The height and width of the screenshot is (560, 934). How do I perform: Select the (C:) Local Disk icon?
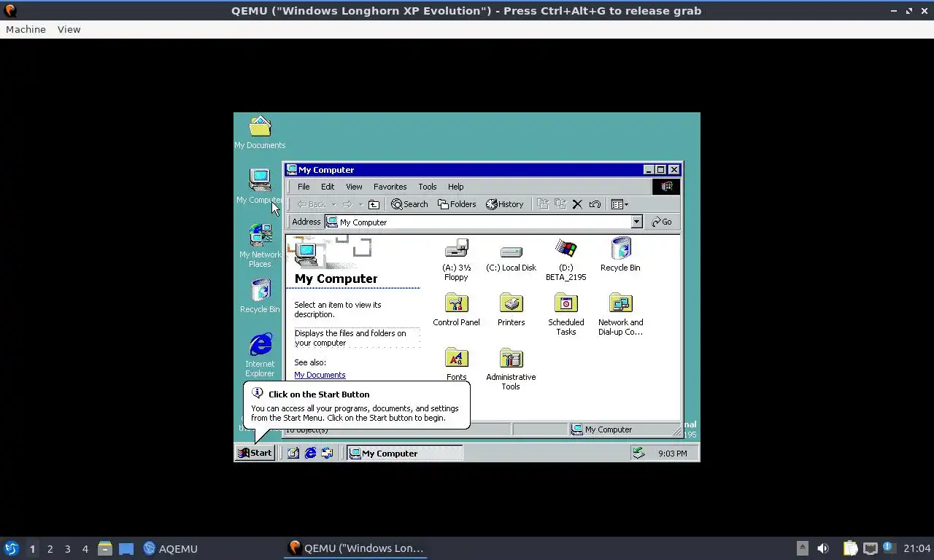[511, 252]
